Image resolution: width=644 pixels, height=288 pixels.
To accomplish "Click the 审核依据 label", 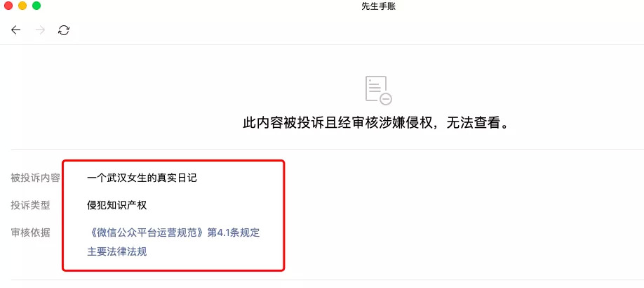I will coord(30,233).
